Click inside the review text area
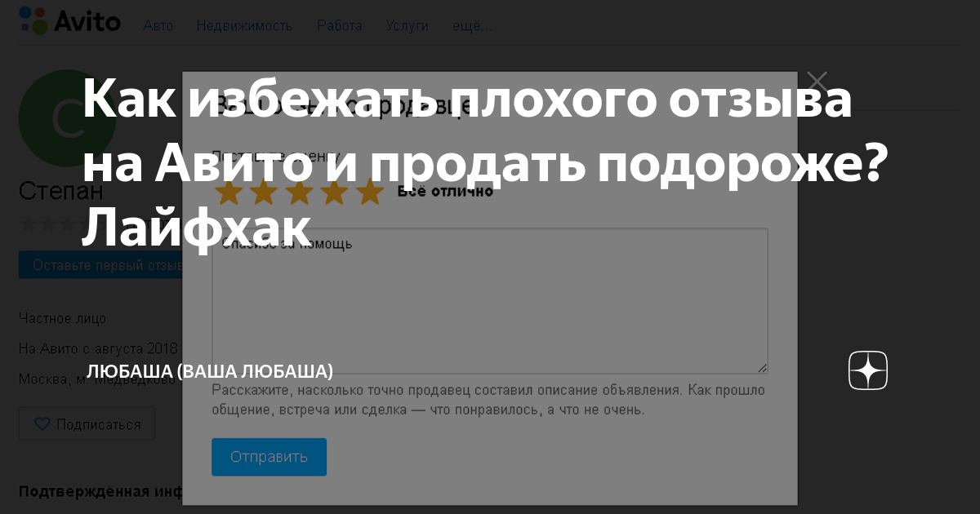Screen dimensions: 980x514 point(490,301)
